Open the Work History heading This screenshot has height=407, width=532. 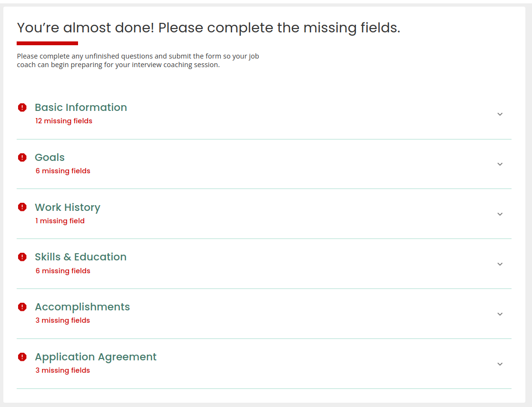(68, 208)
